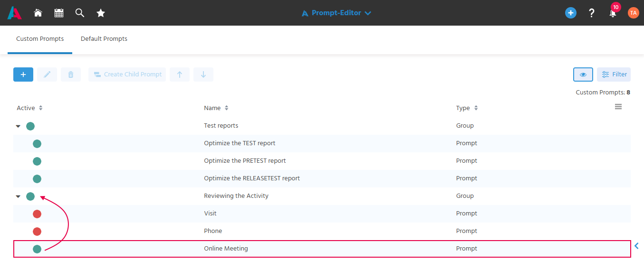Open the home page icon
The height and width of the screenshot is (270, 644).
(38, 13)
